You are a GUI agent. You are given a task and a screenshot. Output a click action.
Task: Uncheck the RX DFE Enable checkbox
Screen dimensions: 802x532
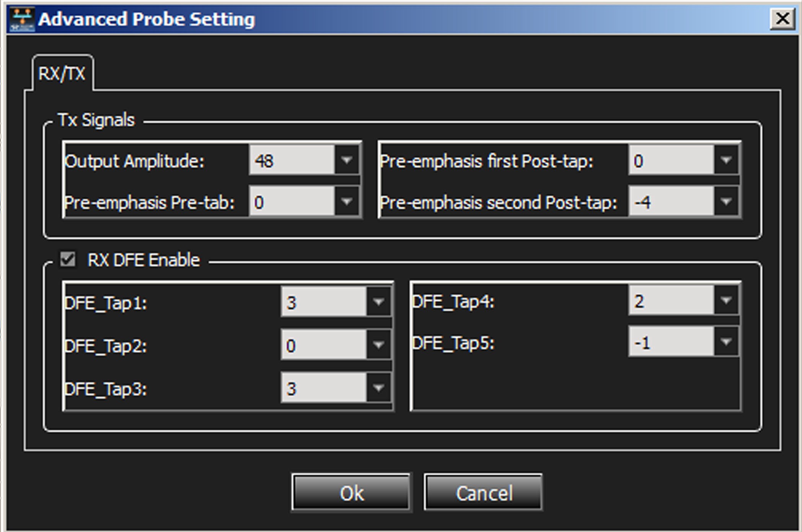68,260
